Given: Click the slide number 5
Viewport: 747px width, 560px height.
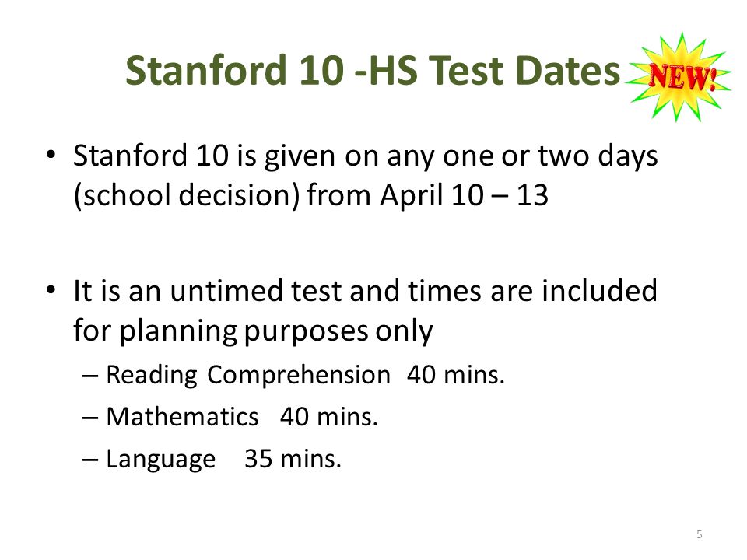Looking at the screenshot, I should tap(699, 534).
